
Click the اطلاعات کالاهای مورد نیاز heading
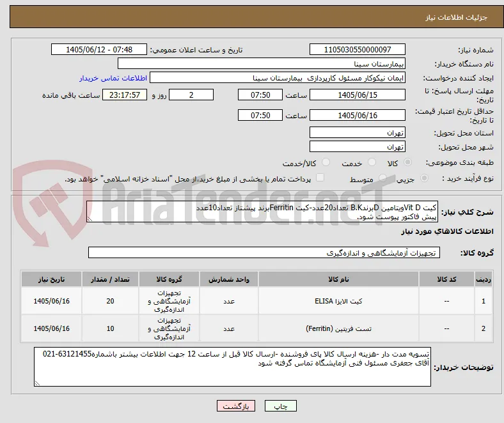click(447, 231)
